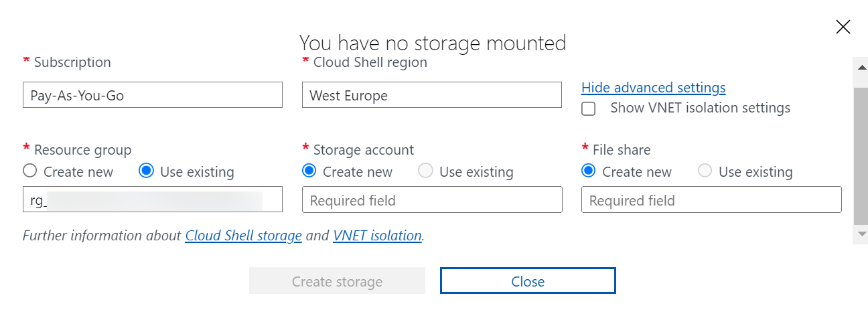Choose Create new for Storage account
Image resolution: width=868 pixels, height=318 pixels.
point(309,171)
